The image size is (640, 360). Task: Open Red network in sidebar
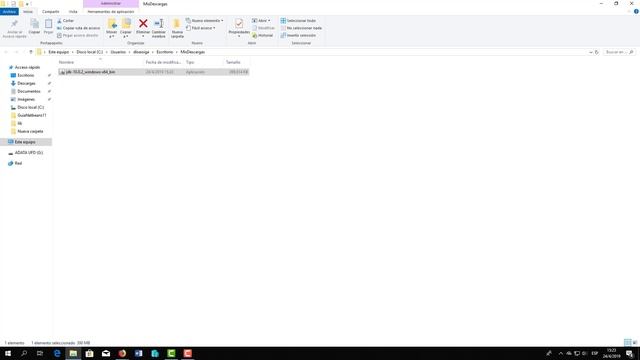(18, 163)
